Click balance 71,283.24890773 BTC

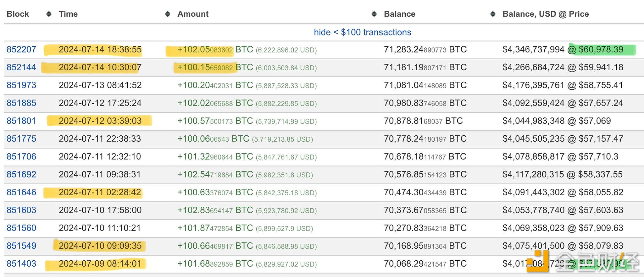point(425,50)
